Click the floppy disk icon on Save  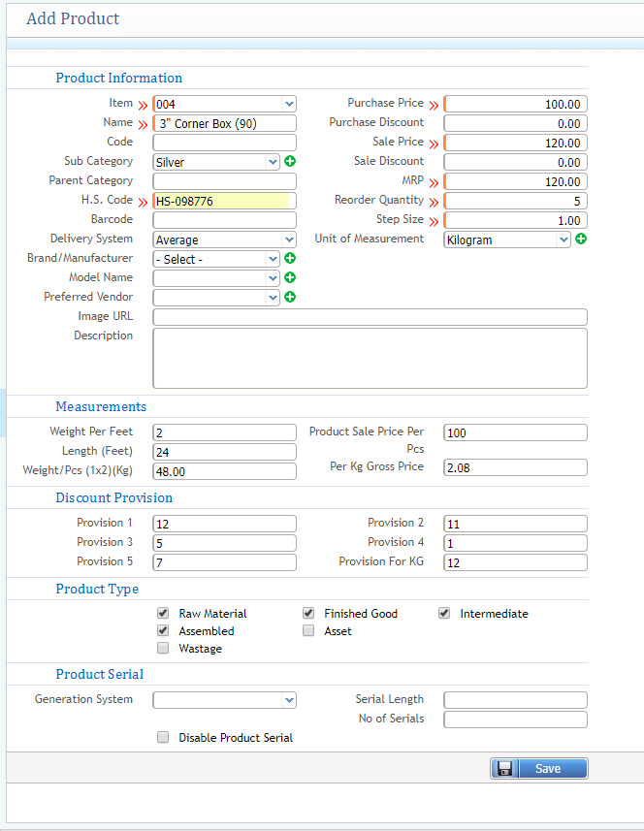[x=504, y=769]
